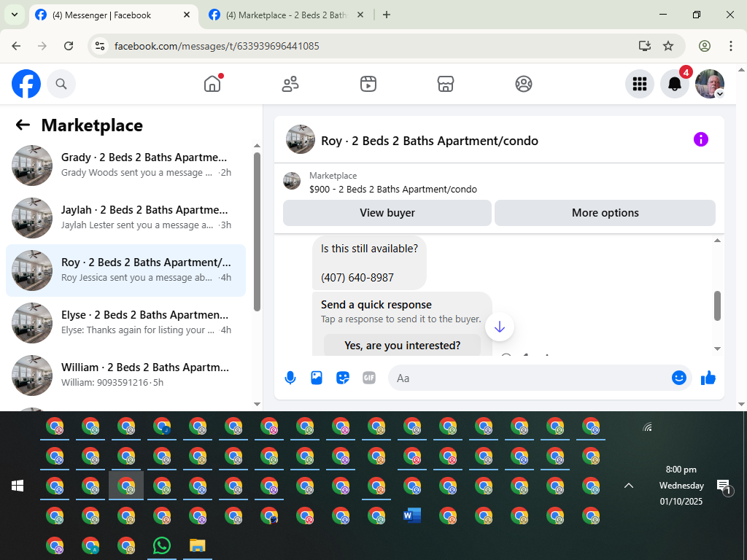Click the Facebook search magnifier icon
The image size is (747, 560).
[61, 84]
